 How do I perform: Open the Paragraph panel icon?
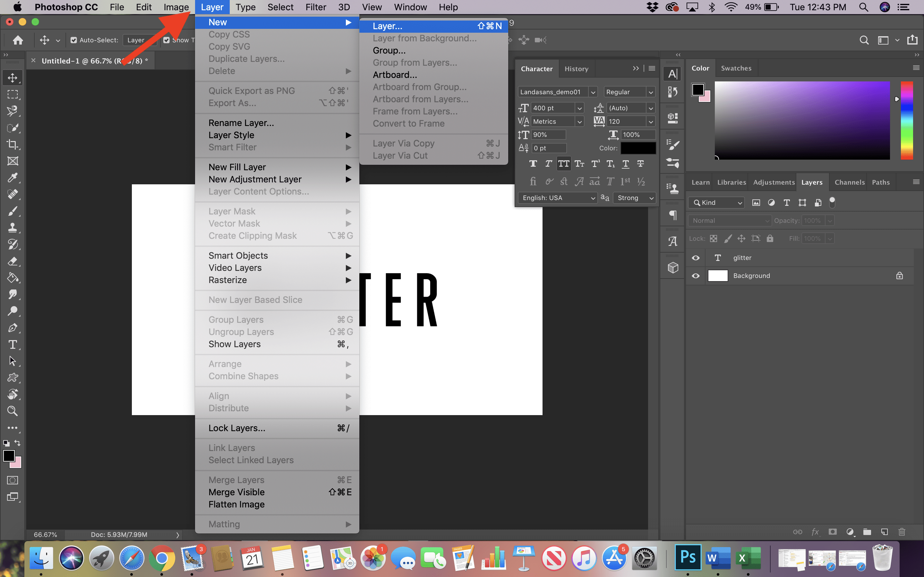click(672, 215)
